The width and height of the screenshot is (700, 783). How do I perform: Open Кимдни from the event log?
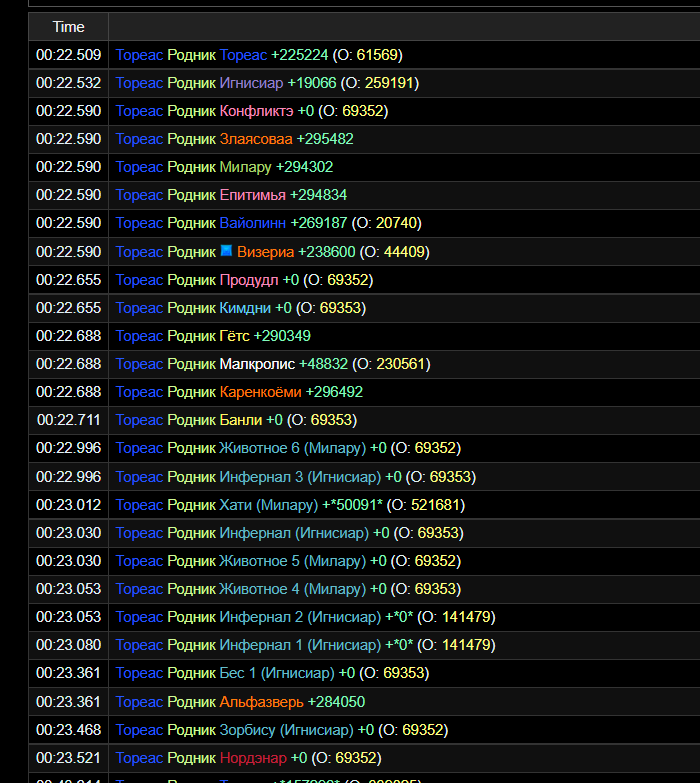pyautogui.click(x=246, y=308)
